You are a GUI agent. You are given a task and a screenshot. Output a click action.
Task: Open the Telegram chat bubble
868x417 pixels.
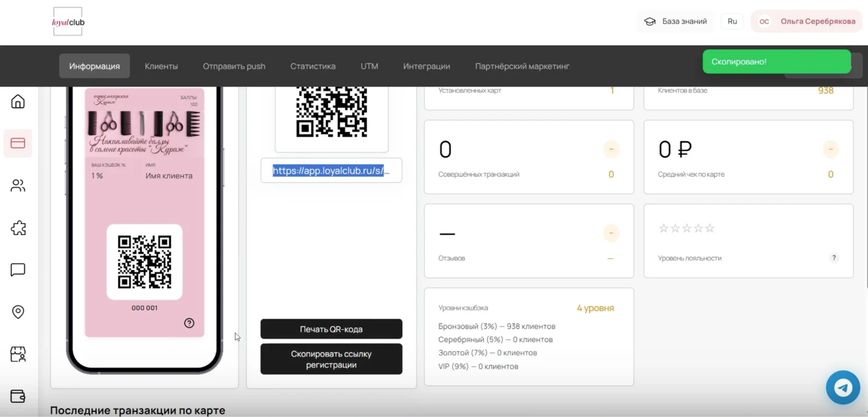[x=843, y=387]
